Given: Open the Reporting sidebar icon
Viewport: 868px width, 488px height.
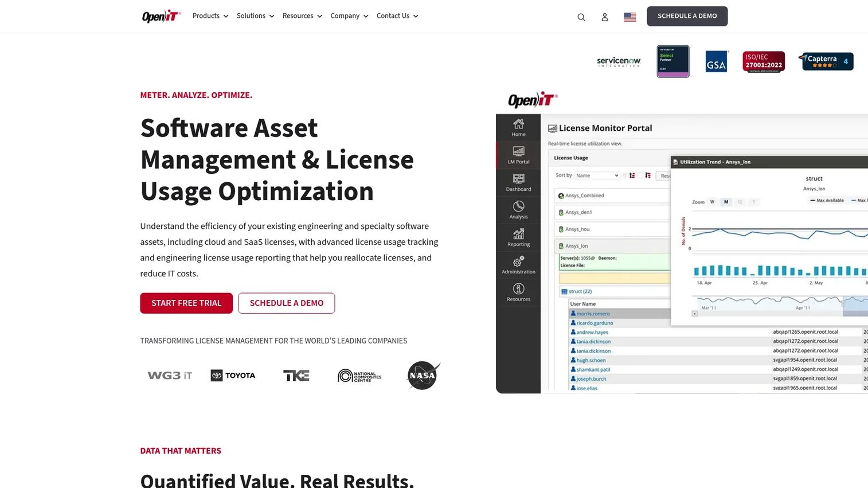Looking at the screenshot, I should click(x=518, y=237).
